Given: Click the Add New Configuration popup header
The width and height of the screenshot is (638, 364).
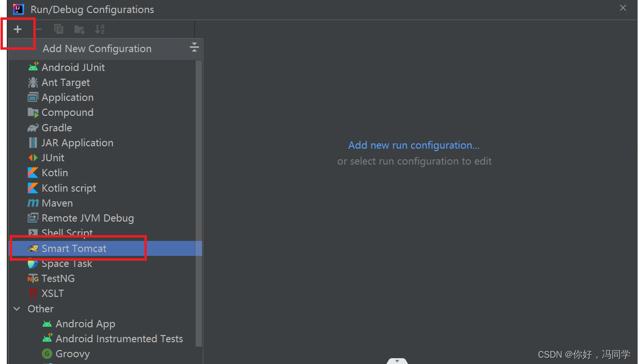Looking at the screenshot, I should [x=105, y=49].
